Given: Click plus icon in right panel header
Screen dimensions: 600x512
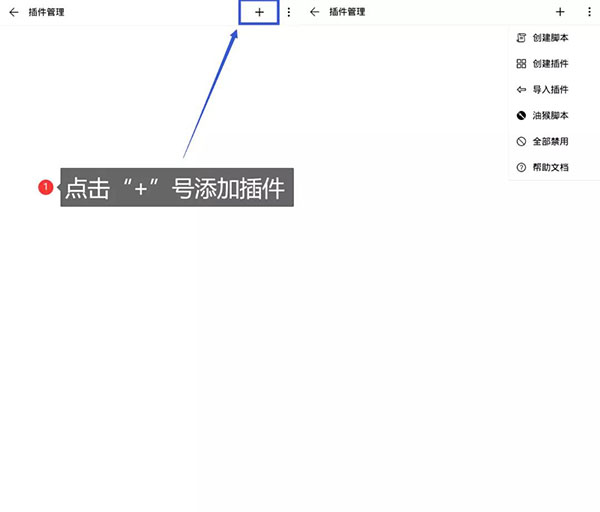Looking at the screenshot, I should pyautogui.click(x=560, y=12).
